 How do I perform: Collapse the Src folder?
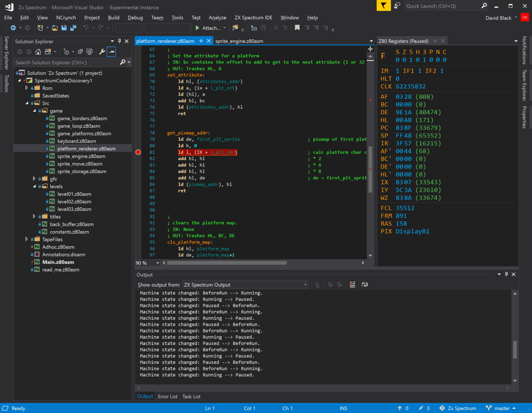tap(27, 103)
